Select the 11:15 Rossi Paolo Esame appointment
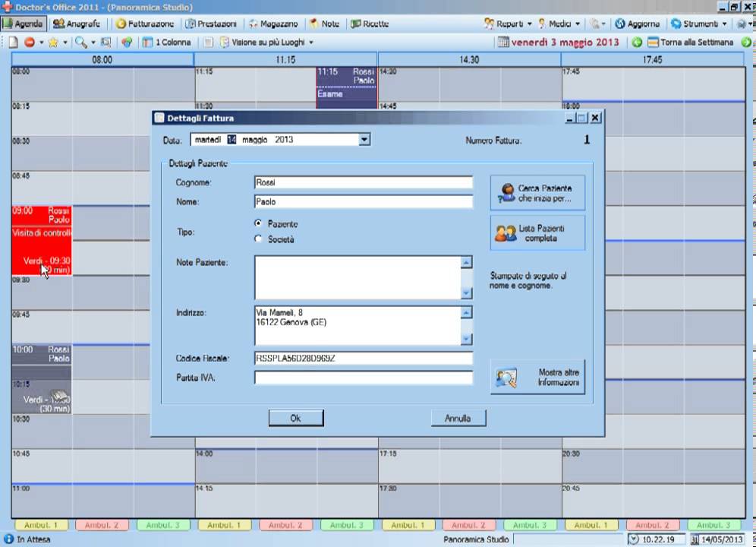The width and height of the screenshot is (756, 547). tap(347, 87)
